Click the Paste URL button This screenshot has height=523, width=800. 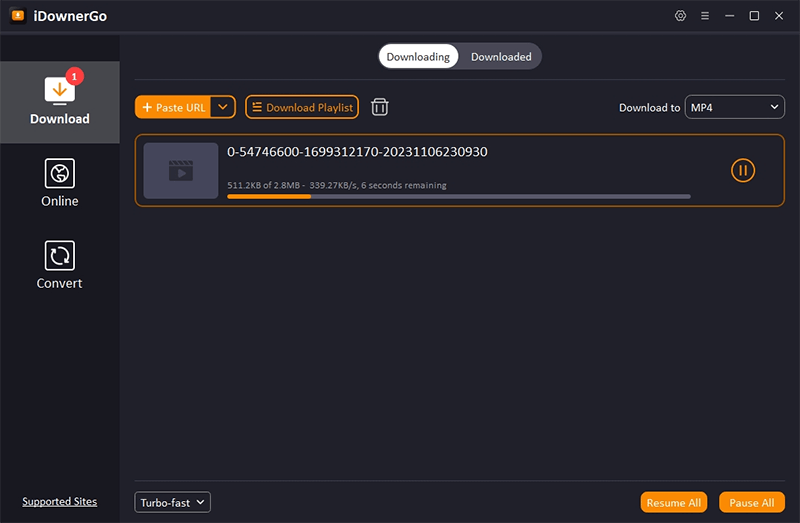174,107
